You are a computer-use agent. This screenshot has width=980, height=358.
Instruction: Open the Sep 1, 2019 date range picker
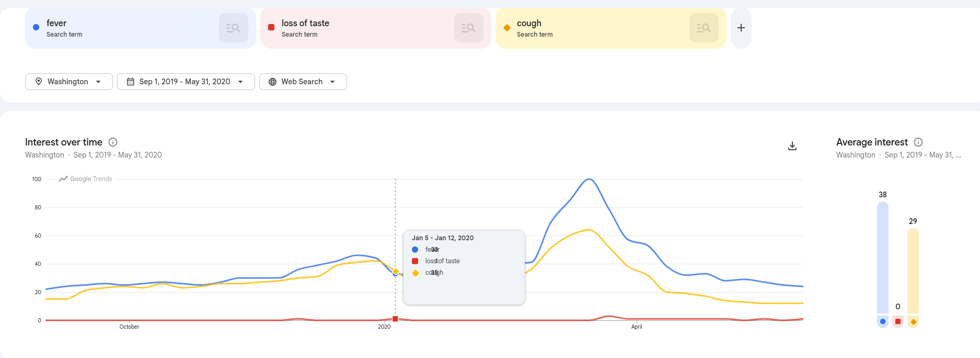186,82
